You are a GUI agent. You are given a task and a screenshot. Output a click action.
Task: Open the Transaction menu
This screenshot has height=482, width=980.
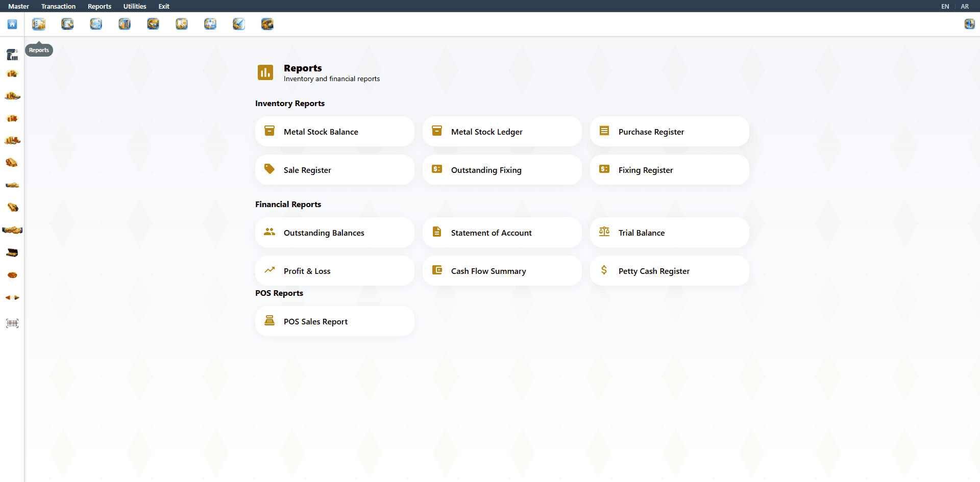pos(58,6)
